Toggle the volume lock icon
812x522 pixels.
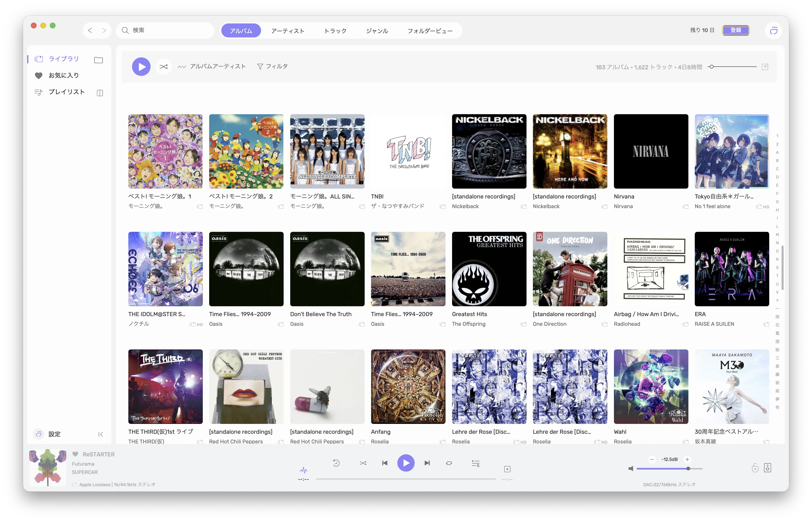click(x=755, y=468)
